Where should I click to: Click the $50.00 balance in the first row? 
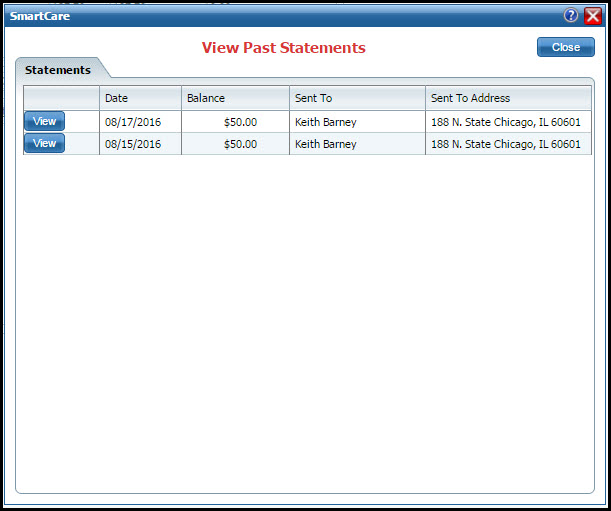(240, 122)
